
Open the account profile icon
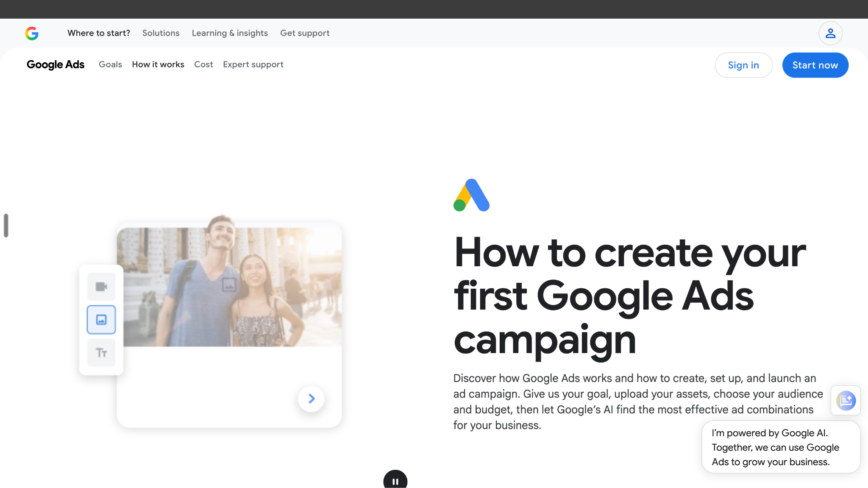tap(830, 33)
